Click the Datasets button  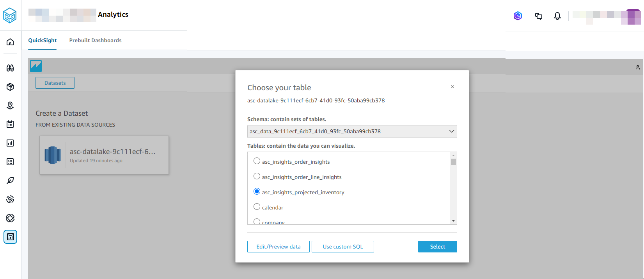pyautogui.click(x=55, y=83)
